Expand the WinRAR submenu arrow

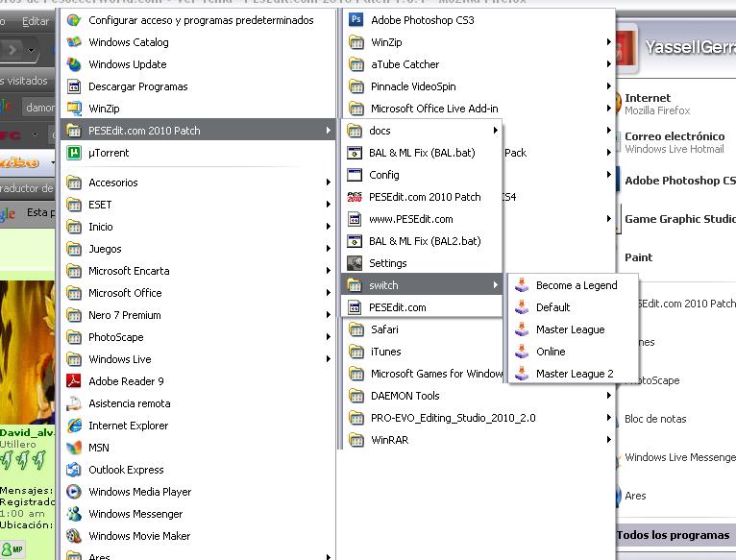[x=609, y=439]
